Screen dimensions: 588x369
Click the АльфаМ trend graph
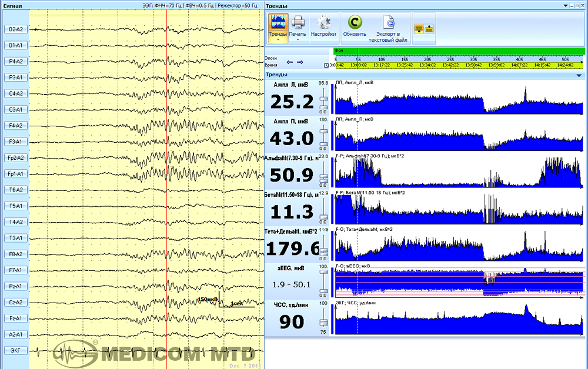click(x=459, y=172)
